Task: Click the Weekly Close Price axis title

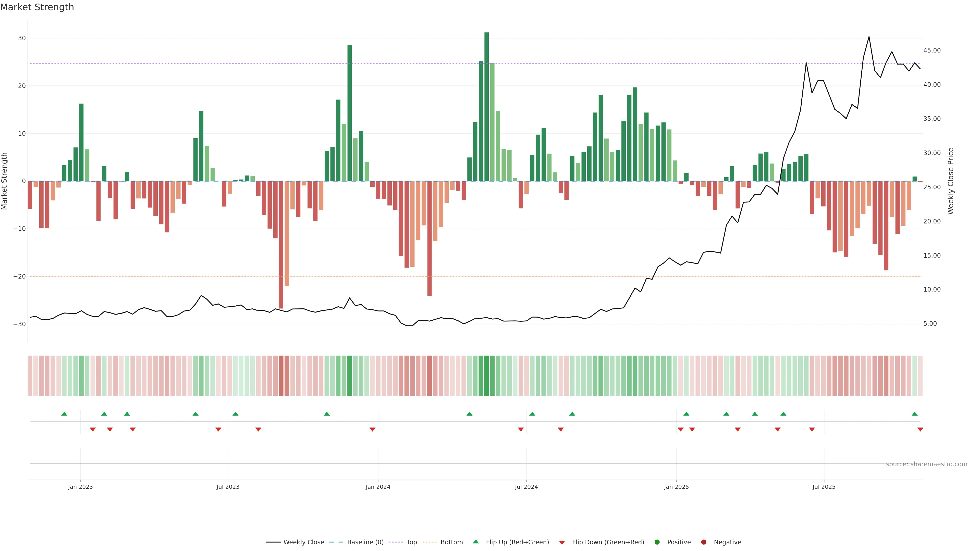Action: pos(951,181)
